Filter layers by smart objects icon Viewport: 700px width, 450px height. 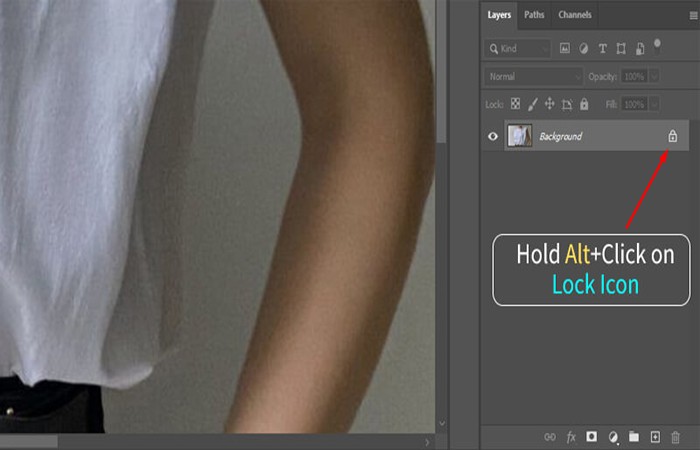pos(640,49)
